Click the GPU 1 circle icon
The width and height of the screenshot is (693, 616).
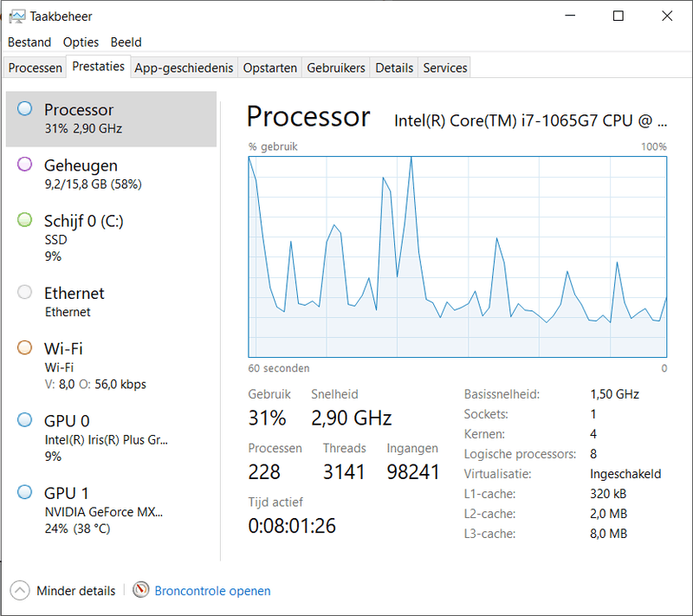coord(25,494)
